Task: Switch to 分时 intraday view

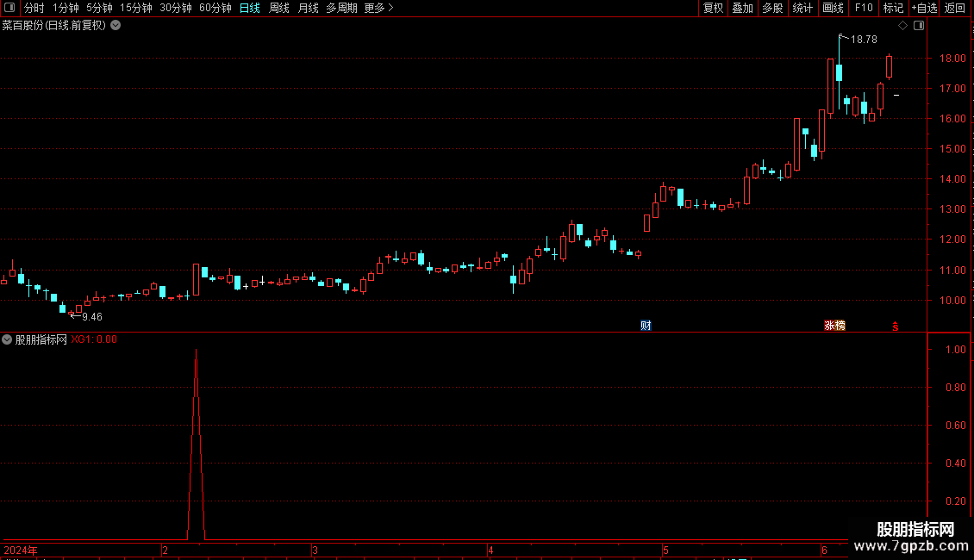Action: pyautogui.click(x=34, y=8)
